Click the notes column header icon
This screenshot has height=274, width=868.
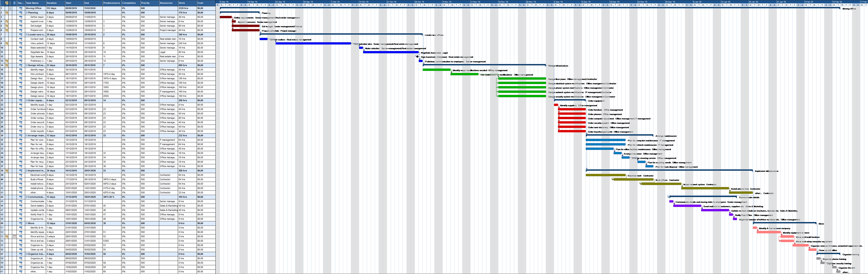tap(6, 3)
